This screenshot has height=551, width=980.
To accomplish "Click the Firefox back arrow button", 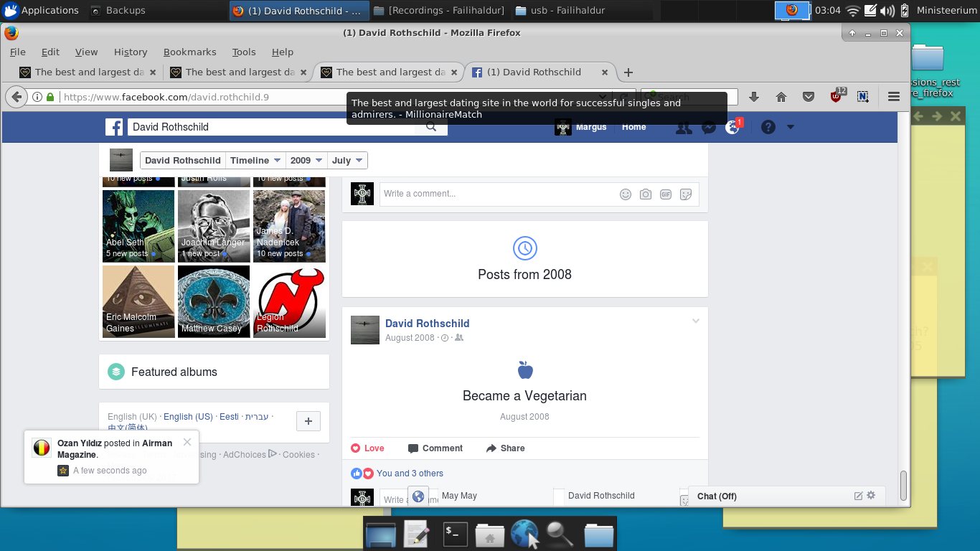I will 16,97.
